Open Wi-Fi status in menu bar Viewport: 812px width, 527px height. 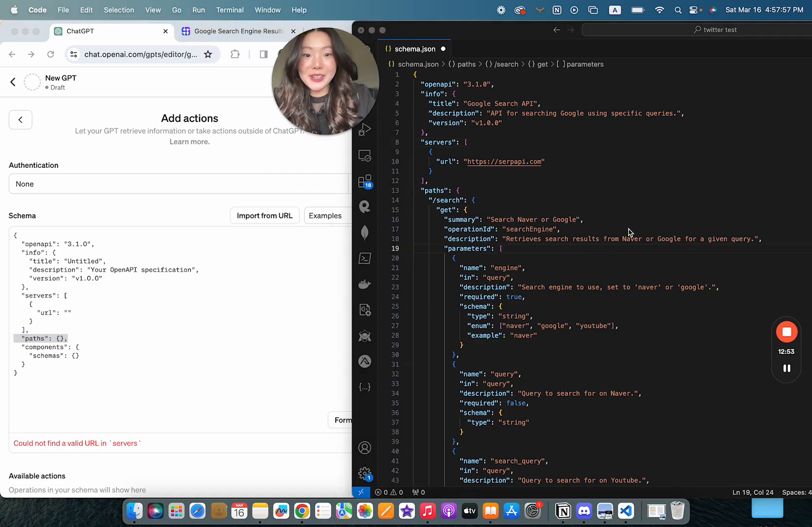coord(659,10)
